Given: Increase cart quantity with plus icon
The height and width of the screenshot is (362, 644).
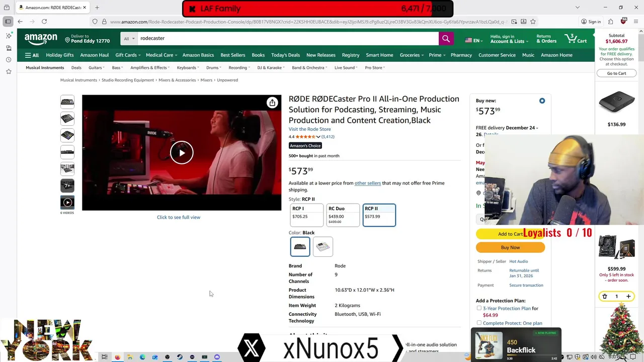Looking at the screenshot, I should (628, 297).
